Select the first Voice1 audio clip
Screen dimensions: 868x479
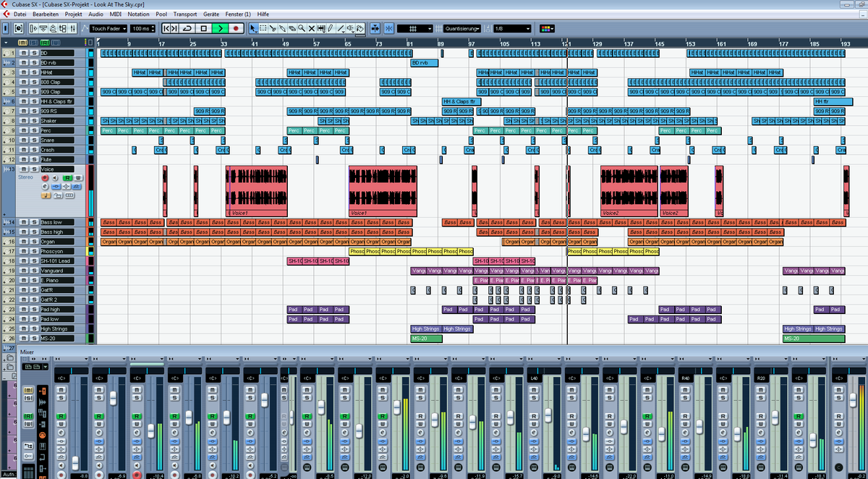point(257,191)
